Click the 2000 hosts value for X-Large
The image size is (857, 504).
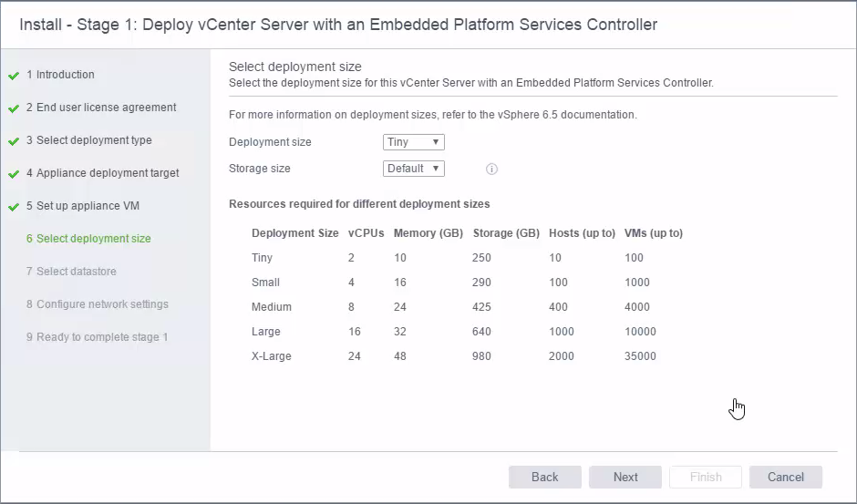coord(562,355)
